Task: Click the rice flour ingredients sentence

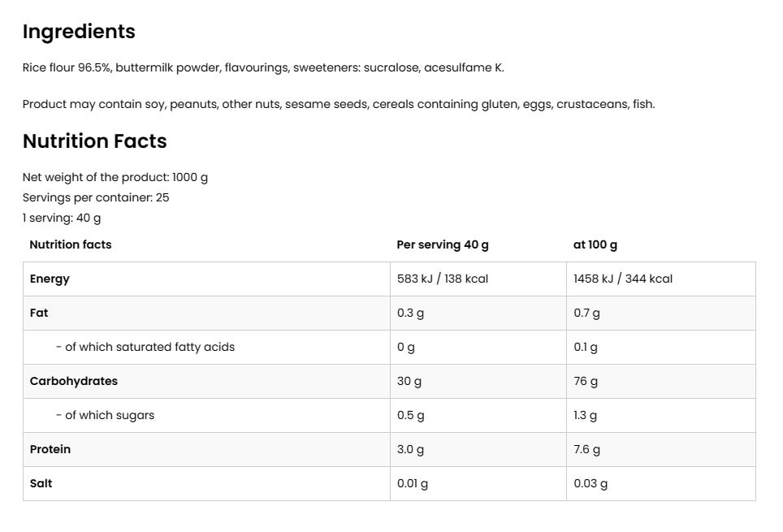Action: 263,67
